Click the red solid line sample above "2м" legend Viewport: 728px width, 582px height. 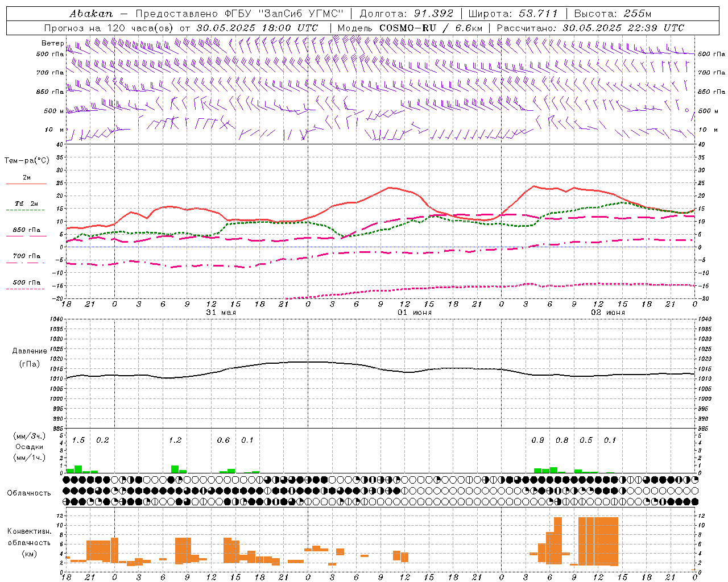[26, 184]
